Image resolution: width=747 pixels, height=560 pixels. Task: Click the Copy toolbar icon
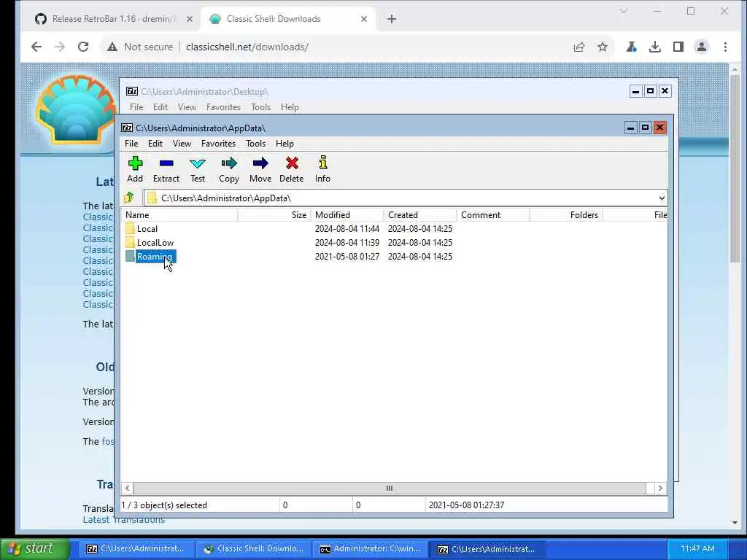[x=229, y=164]
